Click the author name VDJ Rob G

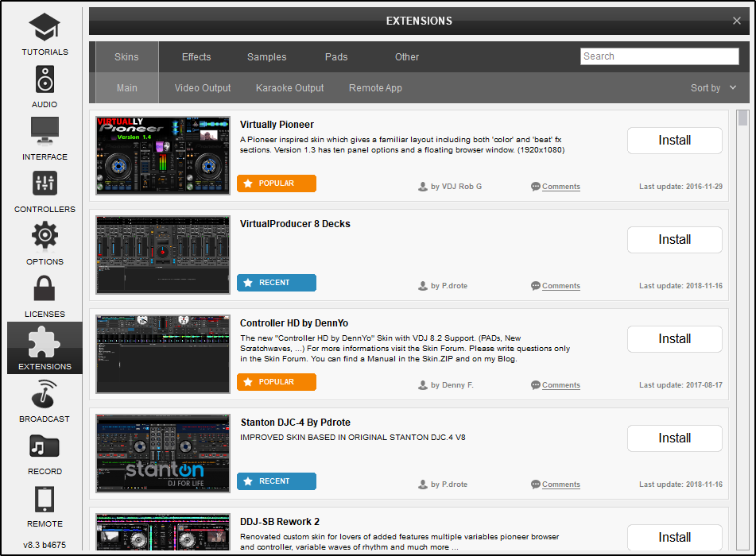click(461, 187)
